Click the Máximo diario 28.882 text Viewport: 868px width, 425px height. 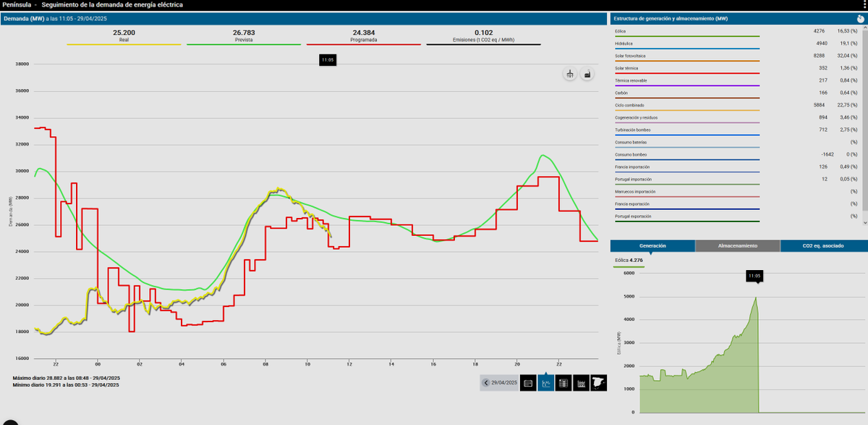(x=66, y=378)
